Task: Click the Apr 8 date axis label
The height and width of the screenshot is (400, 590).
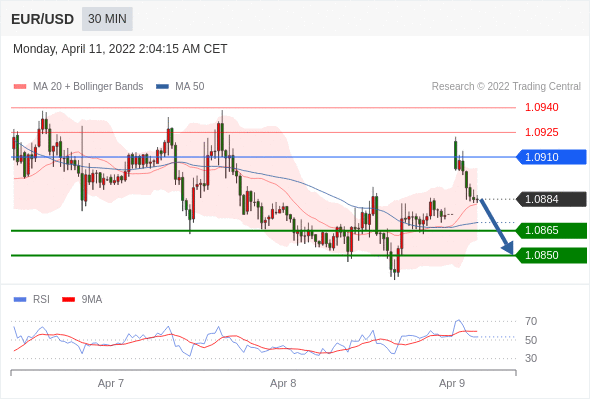Action: click(283, 383)
